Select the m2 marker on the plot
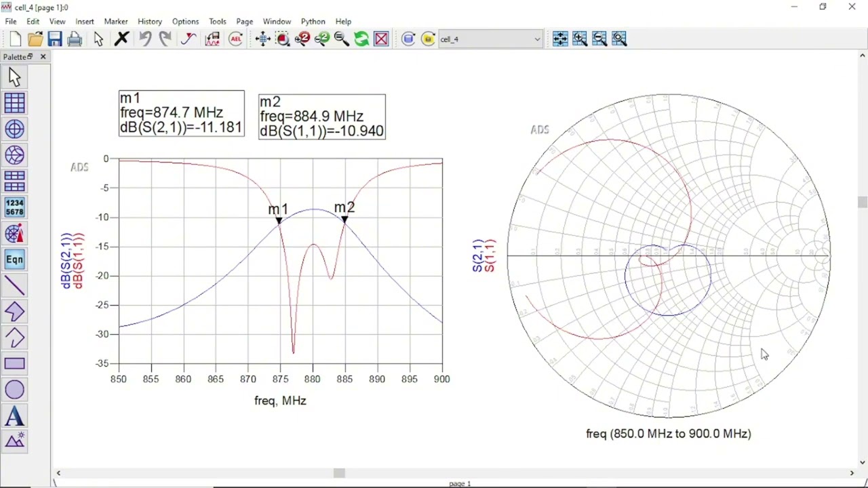 click(x=344, y=219)
